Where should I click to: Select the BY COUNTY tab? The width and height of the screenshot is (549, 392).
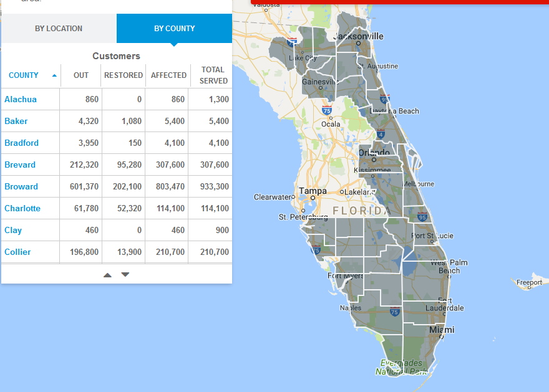[x=174, y=28]
